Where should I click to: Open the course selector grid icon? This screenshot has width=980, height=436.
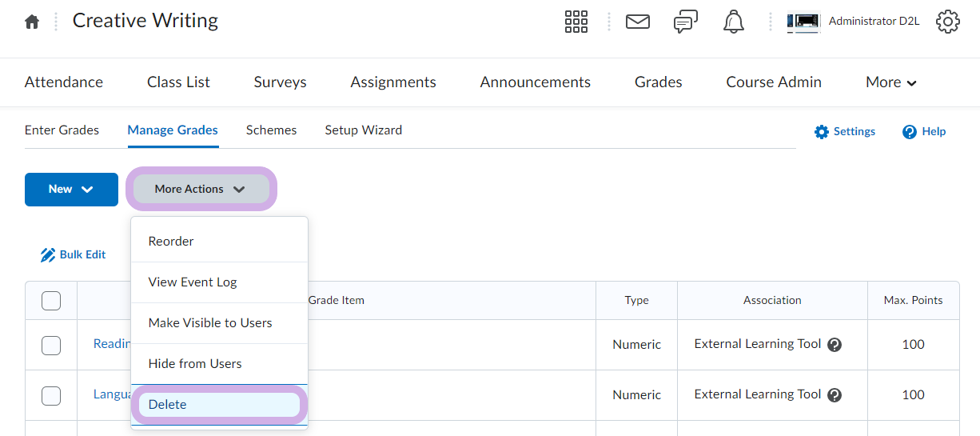(x=576, y=22)
